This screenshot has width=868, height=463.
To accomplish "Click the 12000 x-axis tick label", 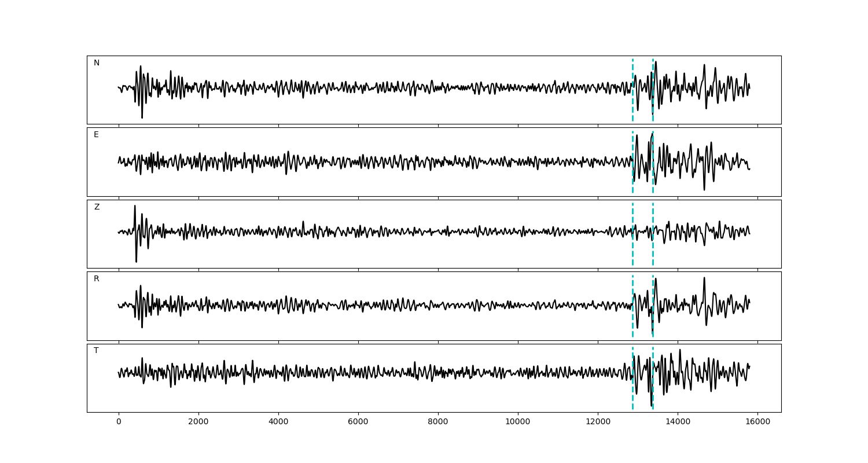I will pos(598,422).
